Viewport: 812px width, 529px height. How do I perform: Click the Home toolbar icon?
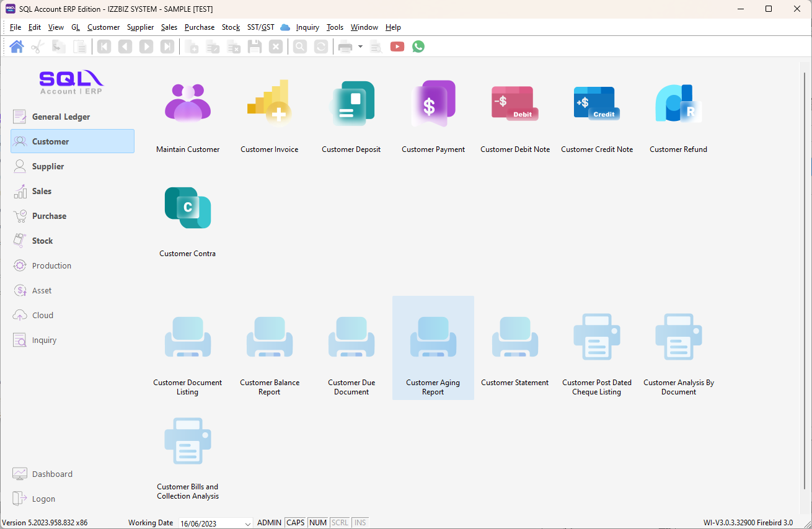point(17,47)
